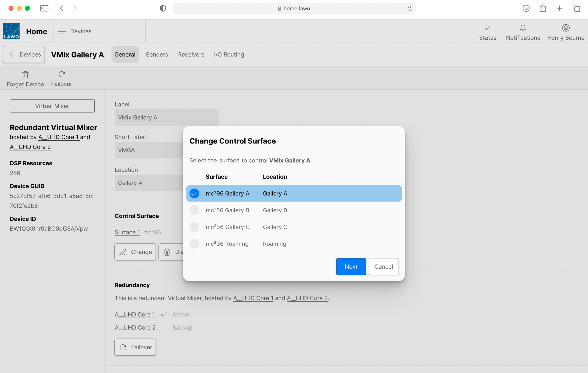Open Henry Bourne user profile

point(566,32)
